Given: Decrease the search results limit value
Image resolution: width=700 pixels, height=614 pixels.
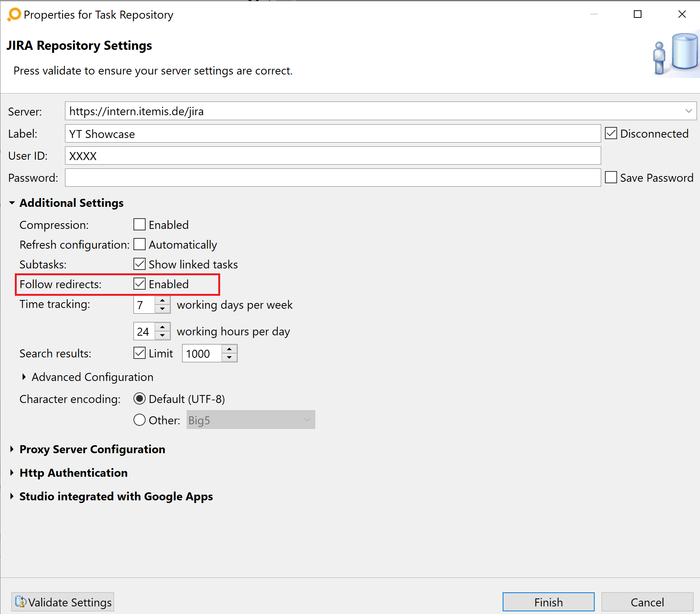Looking at the screenshot, I should (x=229, y=357).
